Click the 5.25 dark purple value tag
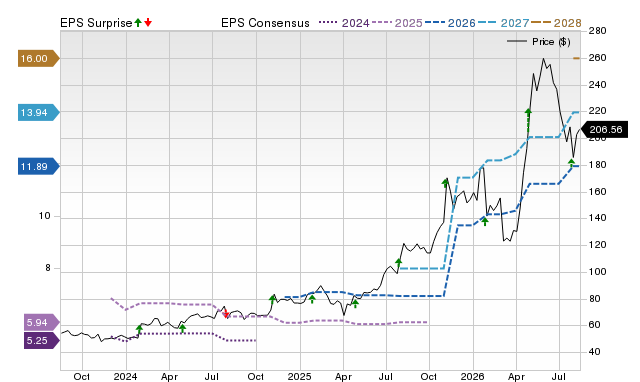The image size is (640, 382). pos(42,340)
